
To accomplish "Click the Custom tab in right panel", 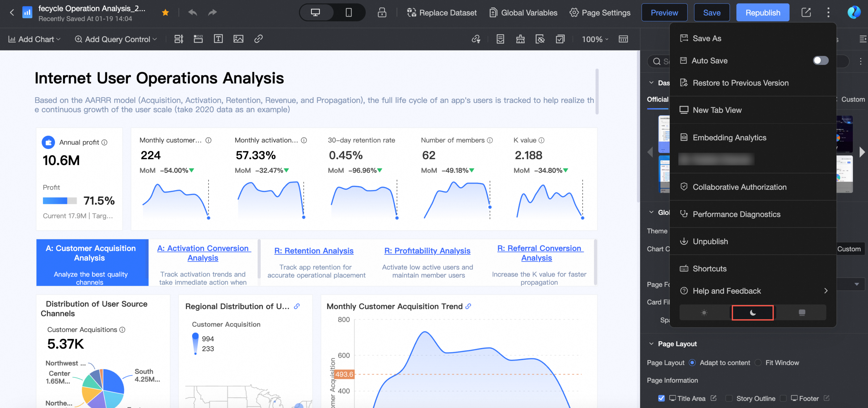I will click(853, 100).
